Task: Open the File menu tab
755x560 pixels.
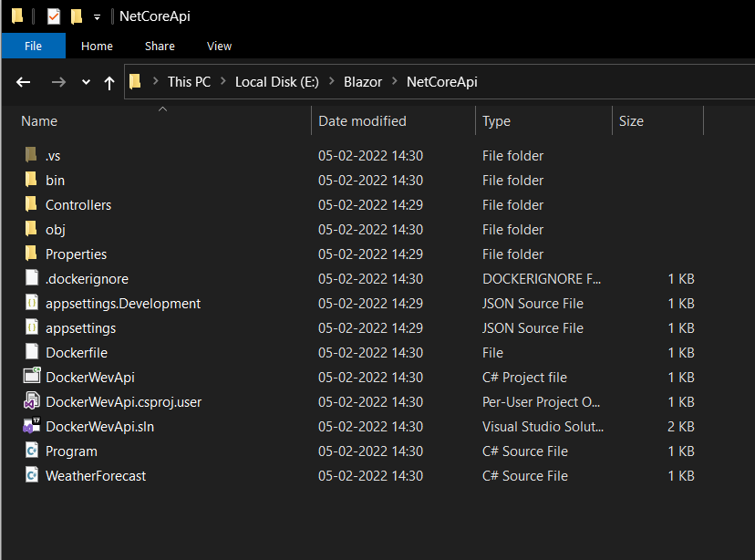Action: pyautogui.click(x=33, y=46)
